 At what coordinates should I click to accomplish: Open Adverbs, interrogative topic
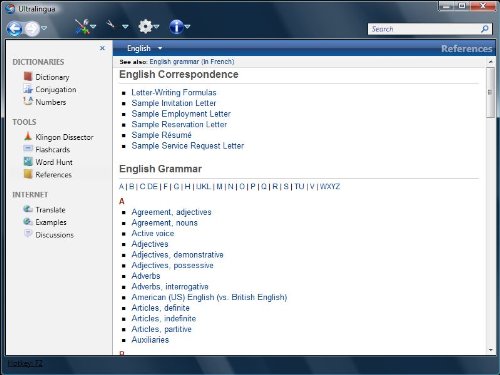[170, 287]
